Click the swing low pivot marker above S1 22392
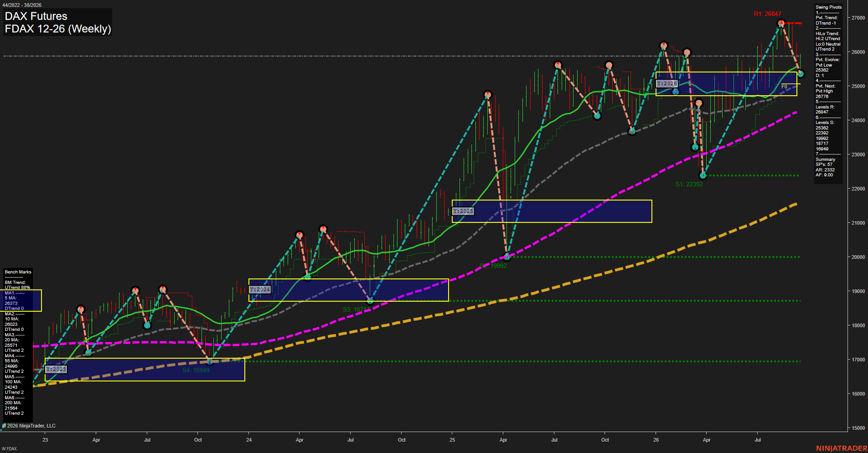868x453 pixels. click(703, 175)
